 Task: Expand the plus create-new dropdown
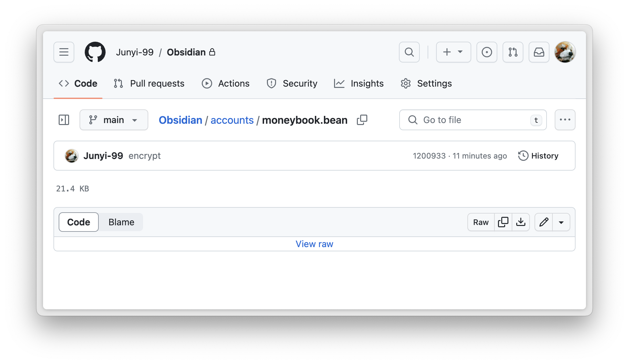(453, 52)
